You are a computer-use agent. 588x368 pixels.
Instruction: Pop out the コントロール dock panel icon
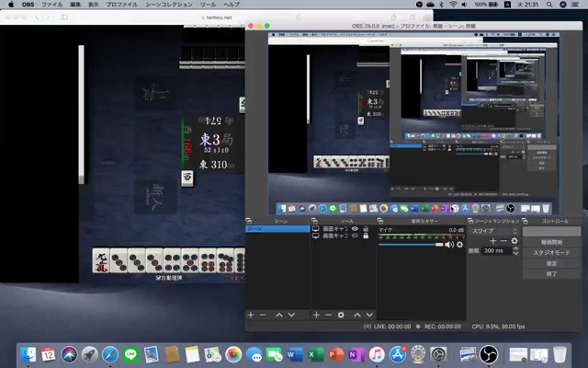click(x=525, y=221)
